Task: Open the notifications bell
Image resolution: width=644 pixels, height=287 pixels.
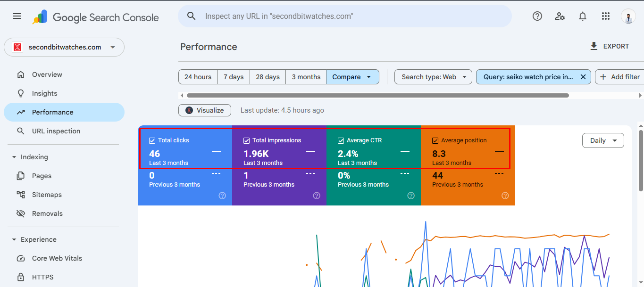Action: (x=583, y=16)
